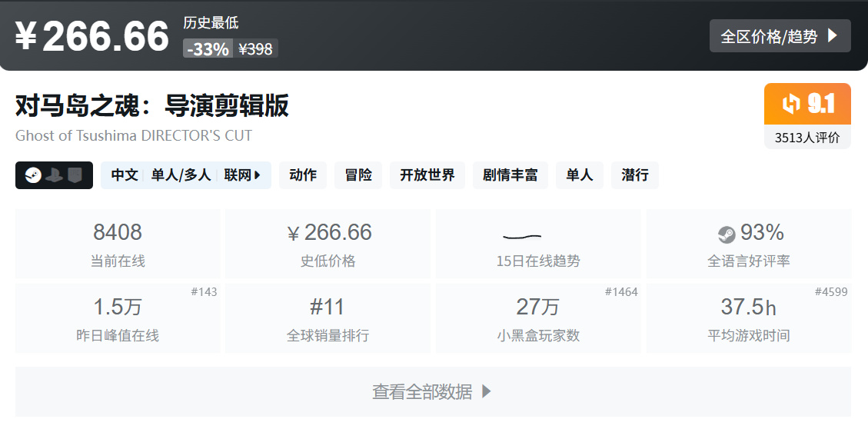Select the 冒险 genre tag
Image resolution: width=868 pixels, height=429 pixels.
pyautogui.click(x=358, y=175)
